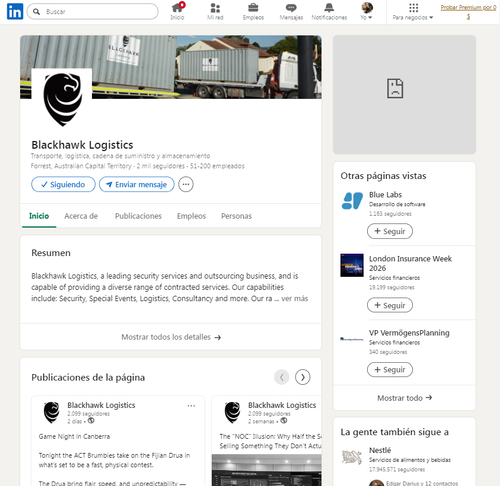Expand summary with ver más
Viewport: 500px width, 486px height.
(295, 298)
